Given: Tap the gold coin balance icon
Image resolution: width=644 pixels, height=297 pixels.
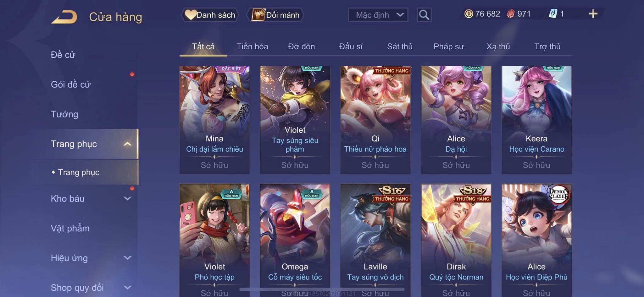Looking at the screenshot, I should tap(469, 14).
